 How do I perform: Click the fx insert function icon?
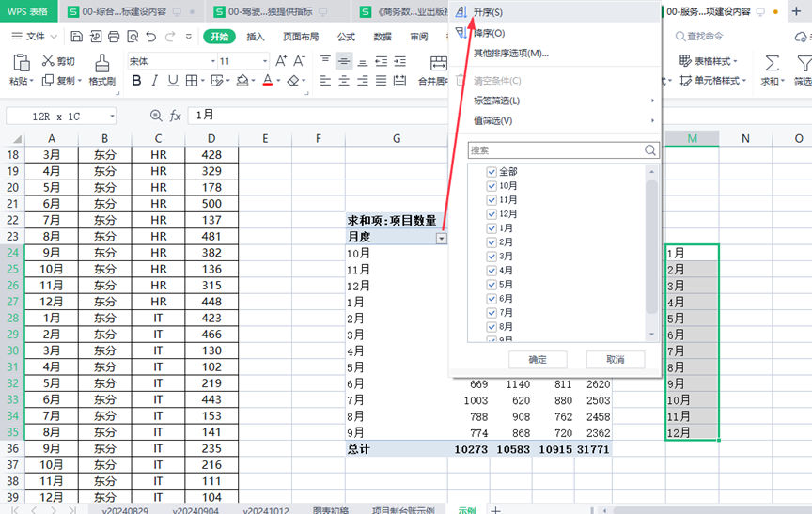point(176,116)
